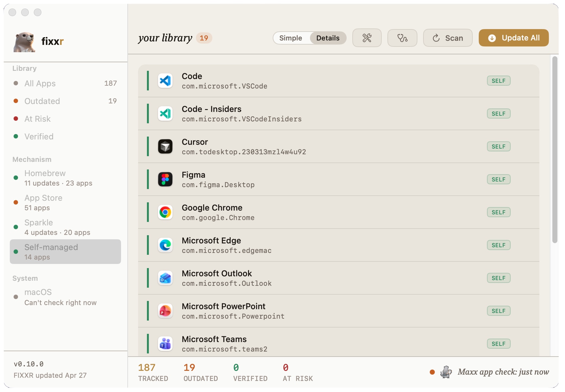
Task: Toggle the SELF badge on Figma
Action: pos(499,179)
